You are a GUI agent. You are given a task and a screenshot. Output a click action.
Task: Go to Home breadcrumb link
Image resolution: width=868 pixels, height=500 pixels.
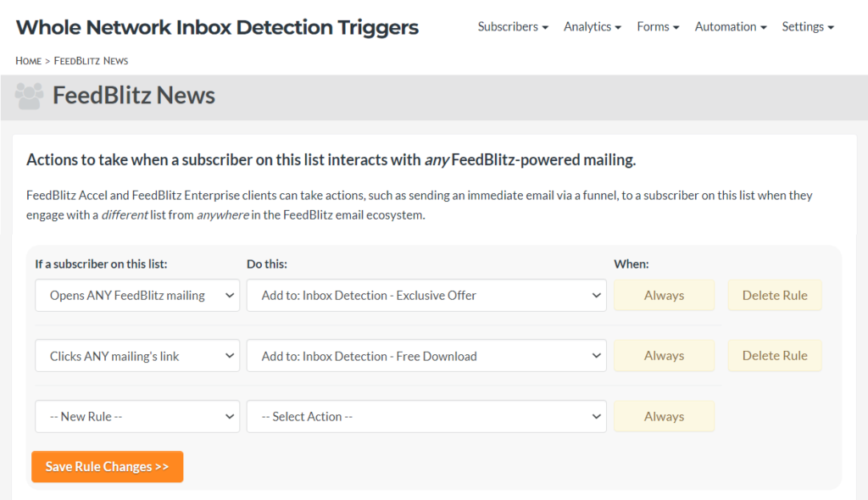click(28, 61)
